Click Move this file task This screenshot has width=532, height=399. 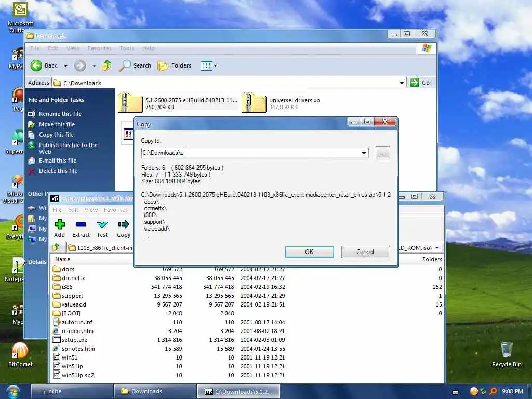click(x=57, y=124)
